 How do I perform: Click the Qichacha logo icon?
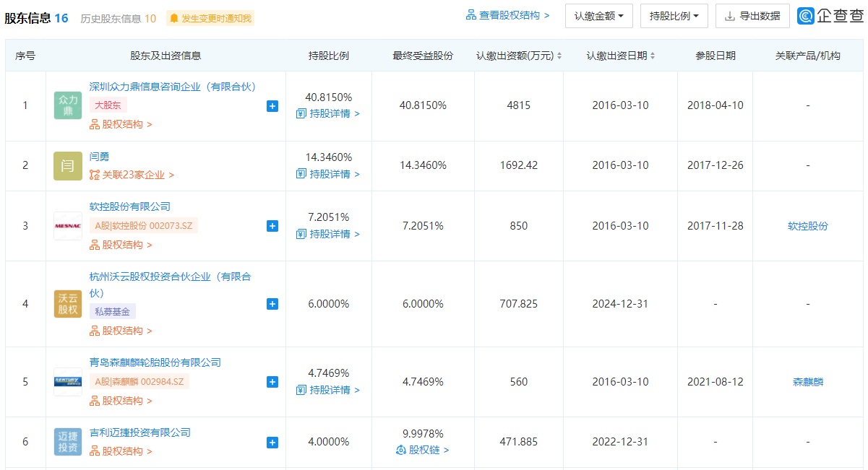806,16
